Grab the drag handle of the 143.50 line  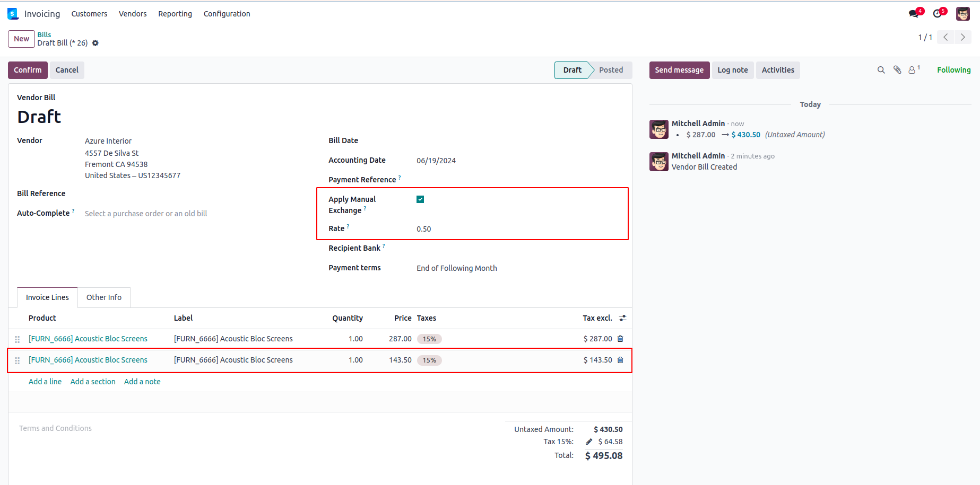pos(18,360)
